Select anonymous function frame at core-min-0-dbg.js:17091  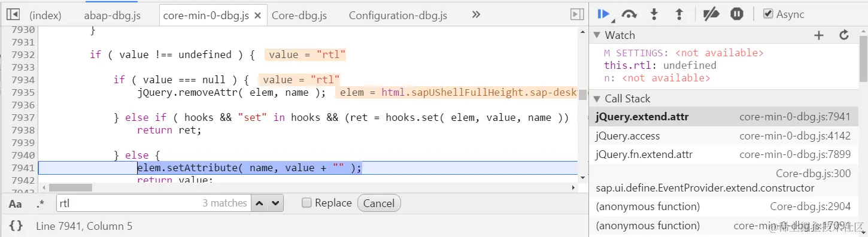(x=724, y=226)
